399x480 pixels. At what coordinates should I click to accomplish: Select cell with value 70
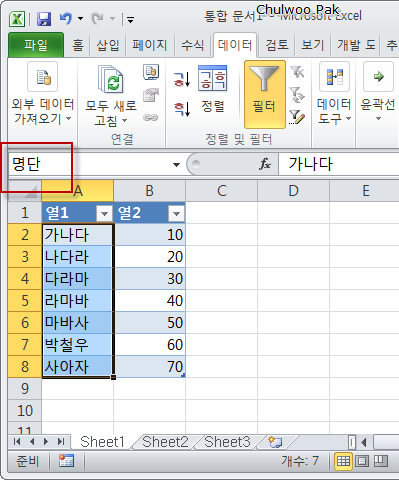(150, 367)
